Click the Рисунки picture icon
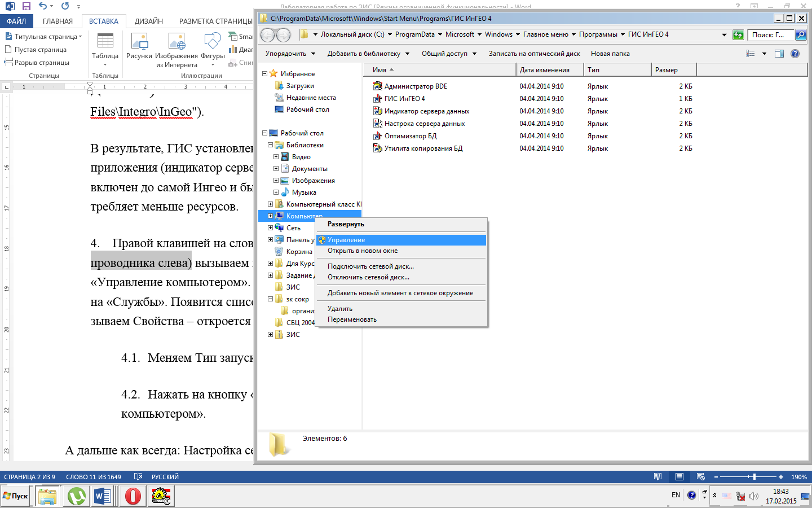The image size is (812, 508). click(x=139, y=46)
